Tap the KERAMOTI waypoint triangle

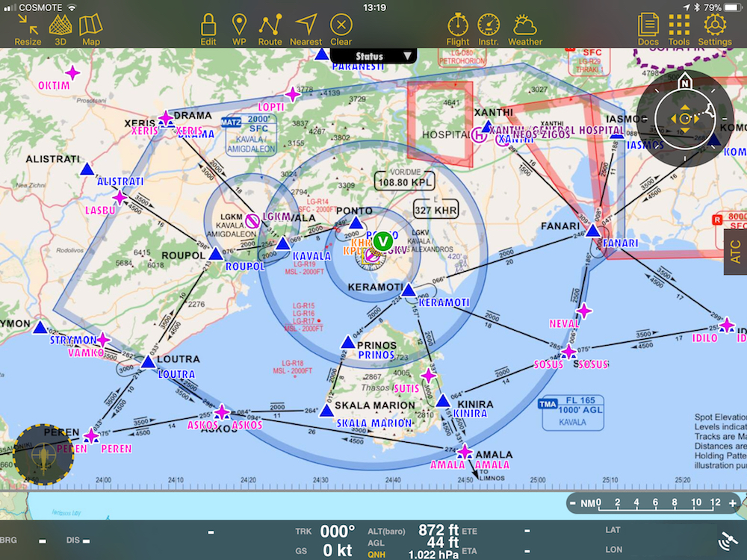click(409, 290)
